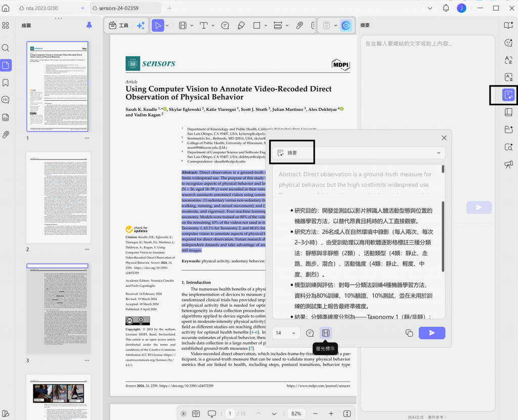Open the search icon in left sidebar
The height and width of the screenshot is (420, 518).
6,48
